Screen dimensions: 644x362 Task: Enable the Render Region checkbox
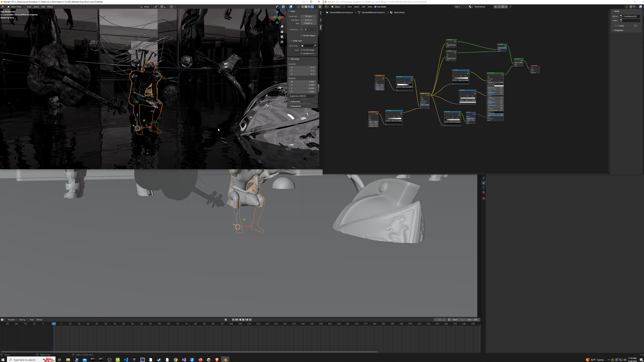pyautogui.click(x=302, y=35)
